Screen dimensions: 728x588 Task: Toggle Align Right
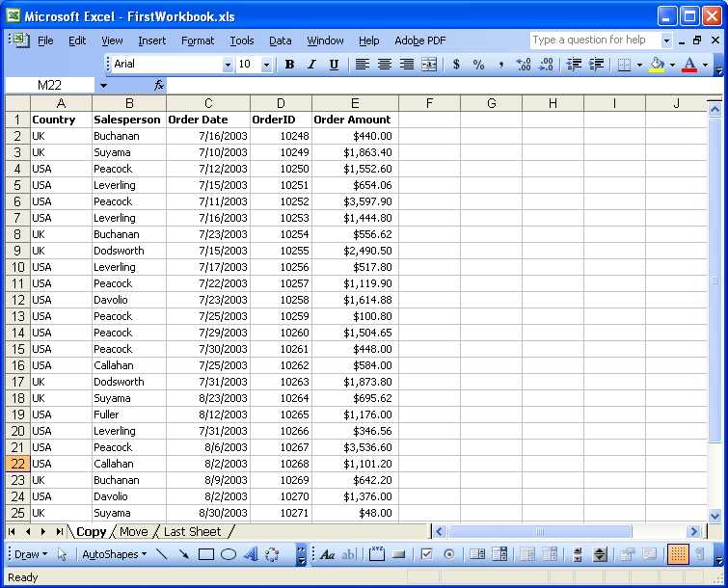[407, 64]
